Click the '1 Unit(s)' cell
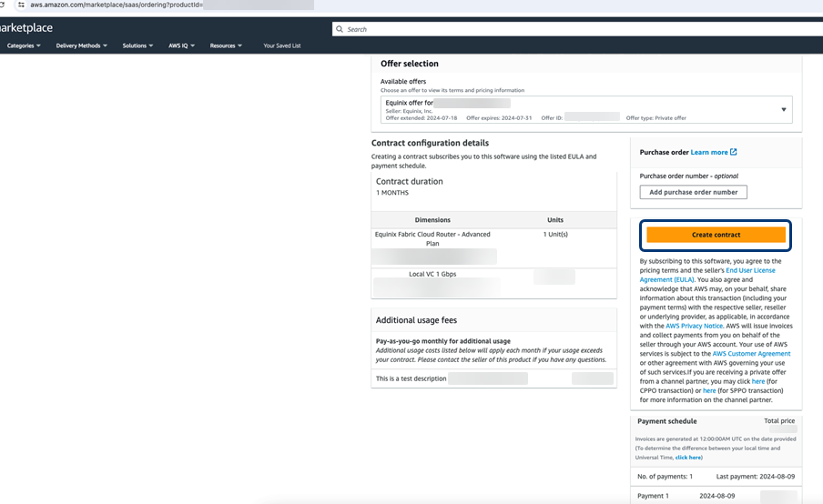The width and height of the screenshot is (823, 504). pos(555,235)
